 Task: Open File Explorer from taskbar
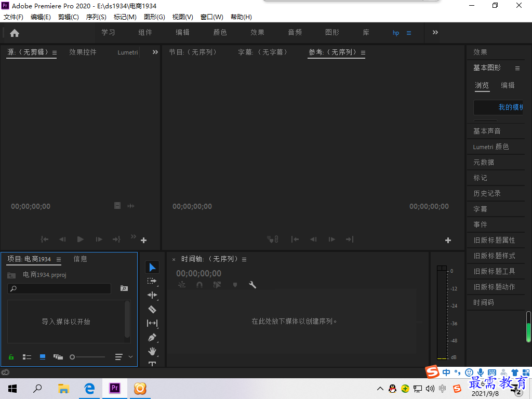63,389
